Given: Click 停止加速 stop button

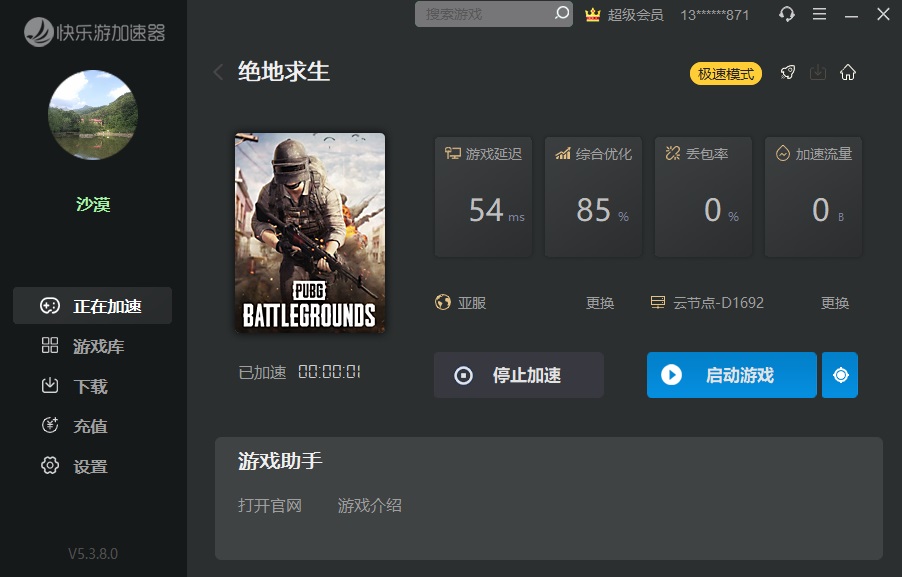Looking at the screenshot, I should [x=519, y=375].
